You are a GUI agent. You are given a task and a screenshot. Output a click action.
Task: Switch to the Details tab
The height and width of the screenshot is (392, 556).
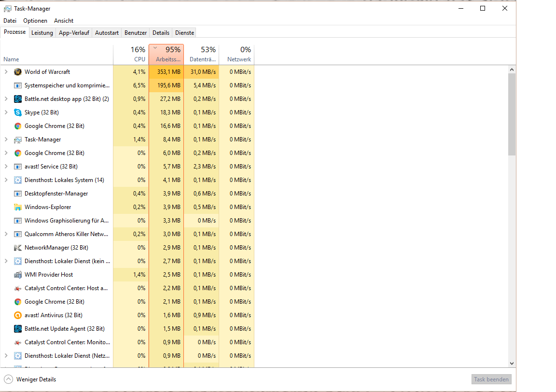click(x=161, y=33)
